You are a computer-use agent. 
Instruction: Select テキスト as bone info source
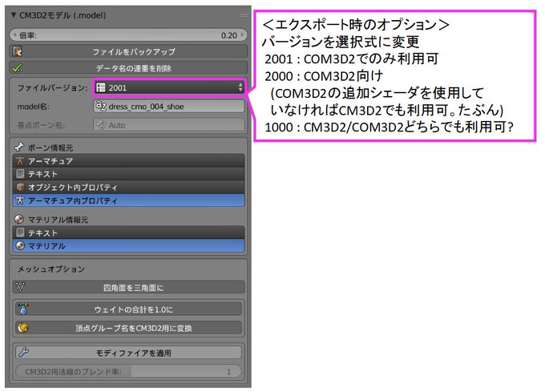pyautogui.click(x=128, y=174)
